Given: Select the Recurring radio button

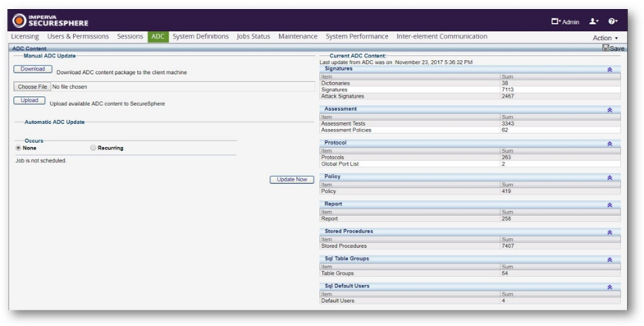Looking at the screenshot, I should pos(94,148).
